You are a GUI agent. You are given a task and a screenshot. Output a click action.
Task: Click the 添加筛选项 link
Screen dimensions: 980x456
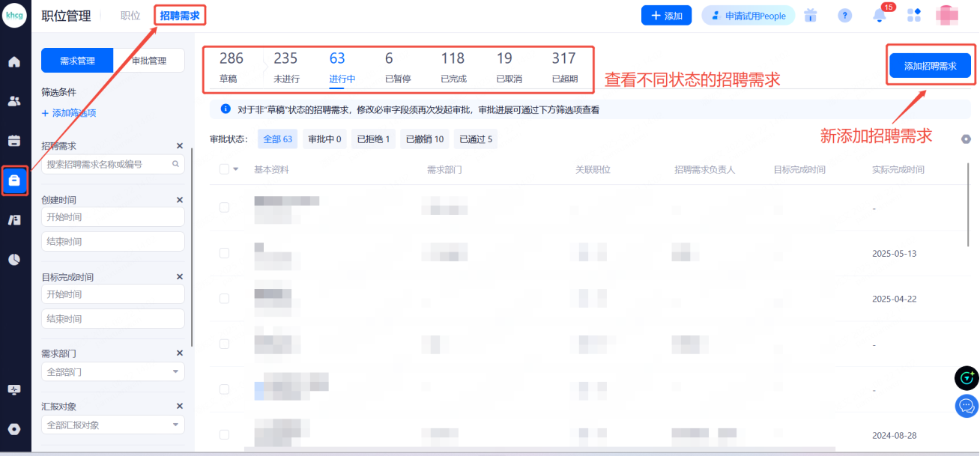pyautogui.click(x=69, y=113)
